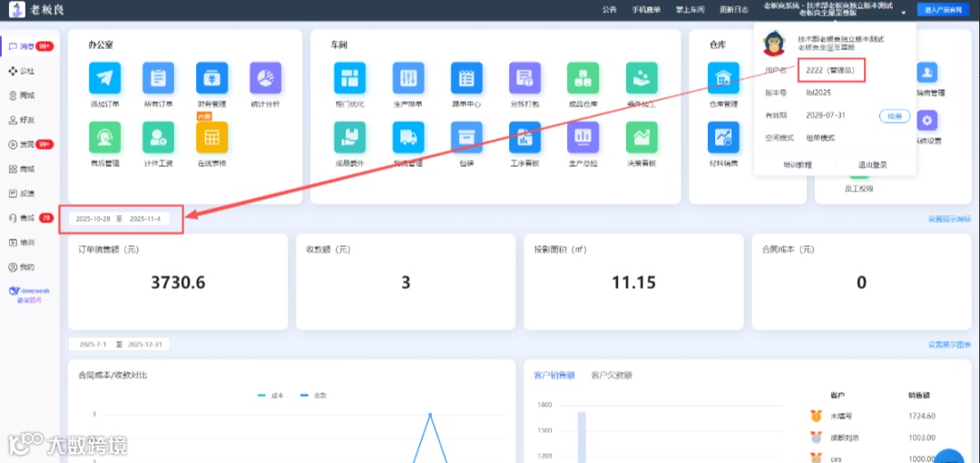Open the 售后管理 headset icon
The width and height of the screenshot is (980, 463).
click(104, 138)
